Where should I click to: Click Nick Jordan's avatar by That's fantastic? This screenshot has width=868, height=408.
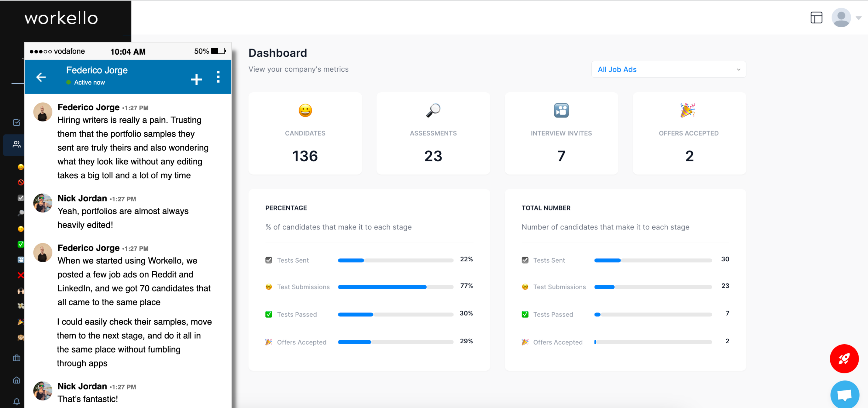click(x=43, y=391)
